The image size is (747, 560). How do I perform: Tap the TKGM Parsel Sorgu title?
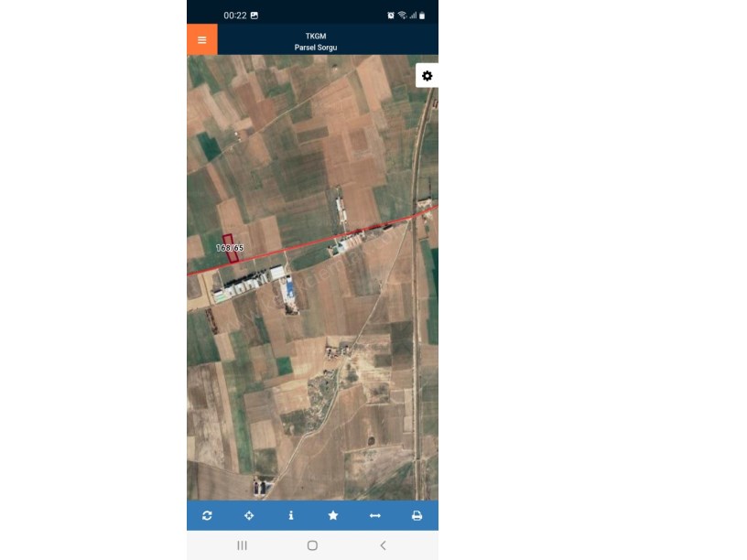(x=316, y=41)
